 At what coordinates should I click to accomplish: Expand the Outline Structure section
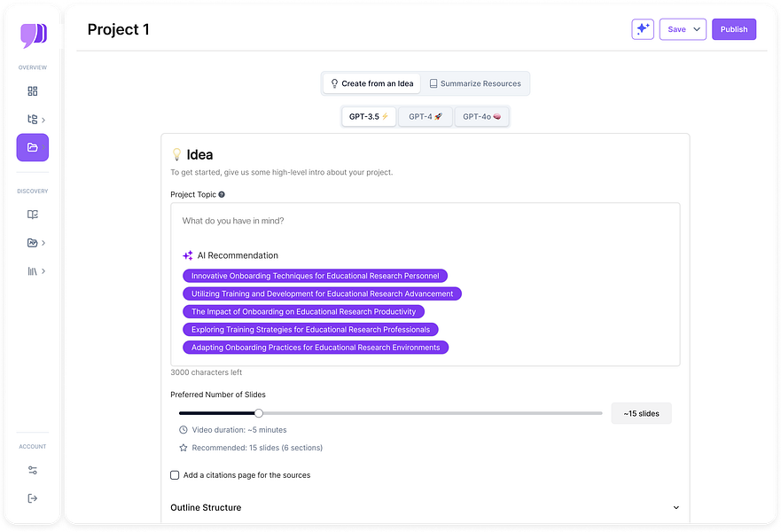tap(676, 508)
